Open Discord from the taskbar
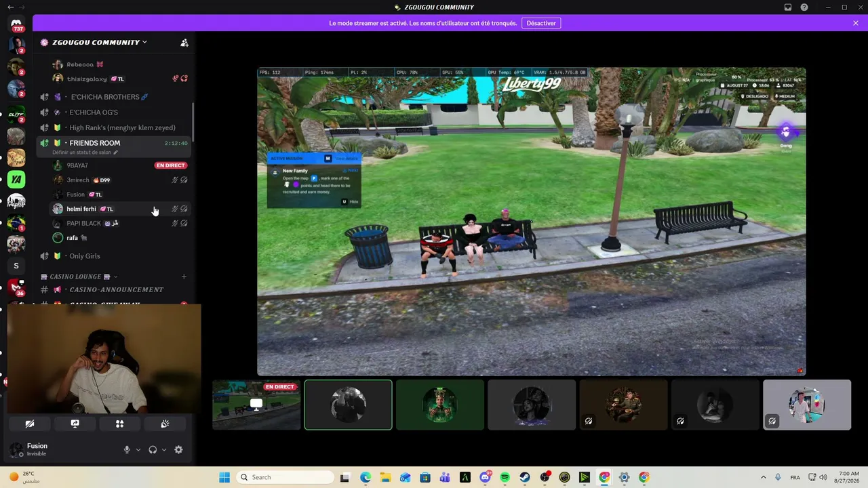The image size is (868, 488). point(485,477)
